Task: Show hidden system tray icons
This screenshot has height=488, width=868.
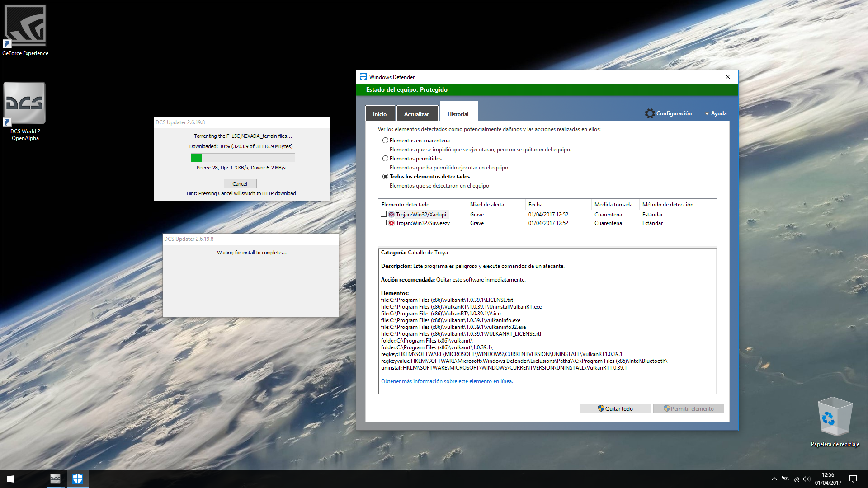Action: pos(774,479)
